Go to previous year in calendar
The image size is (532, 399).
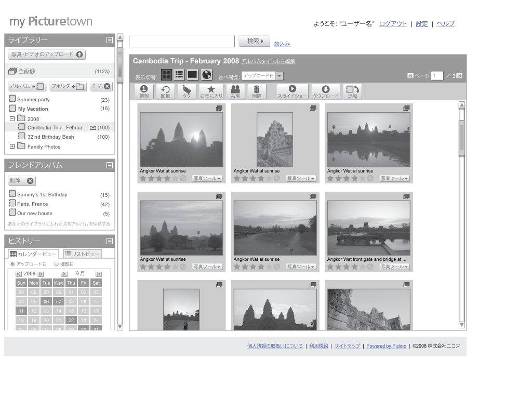pos(19,274)
